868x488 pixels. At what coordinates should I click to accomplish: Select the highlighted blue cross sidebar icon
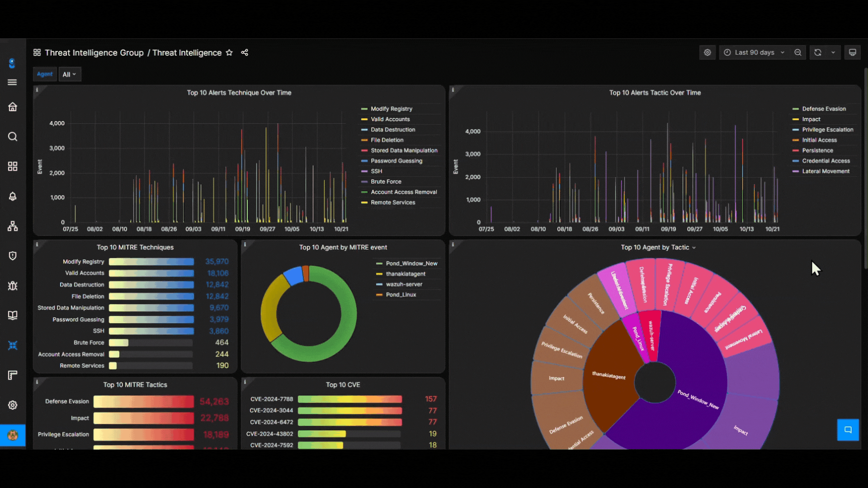coord(13,345)
